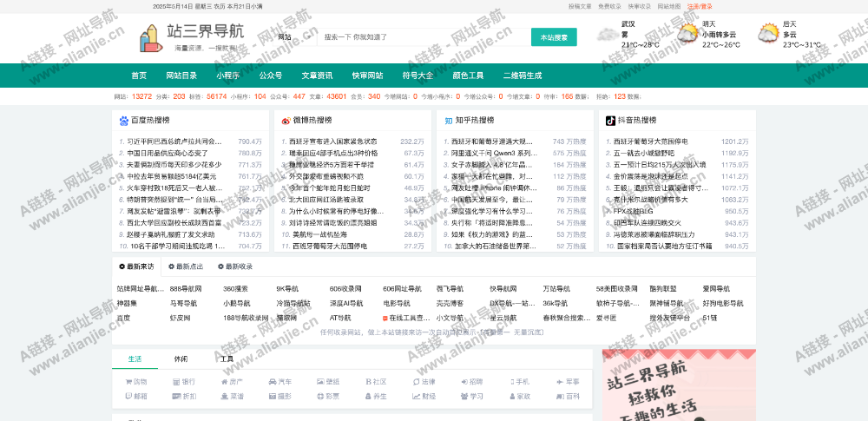Open the 快审收录 top link

640,7
